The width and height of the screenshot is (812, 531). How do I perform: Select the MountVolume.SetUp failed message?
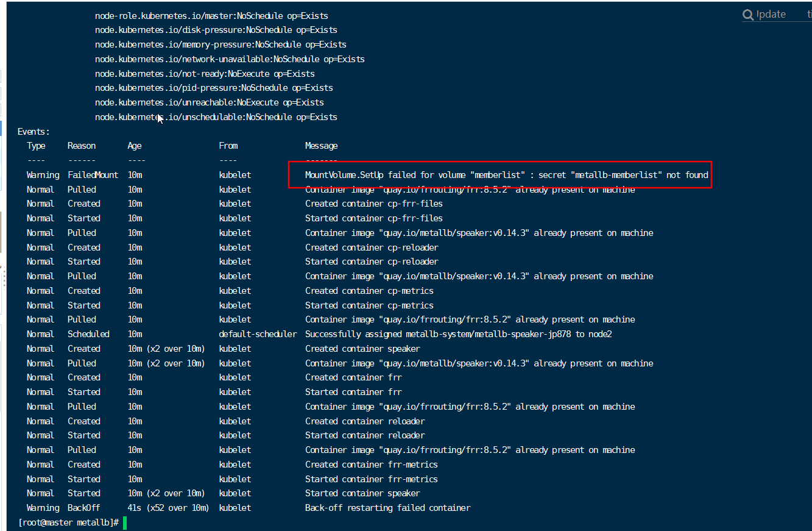coord(507,175)
